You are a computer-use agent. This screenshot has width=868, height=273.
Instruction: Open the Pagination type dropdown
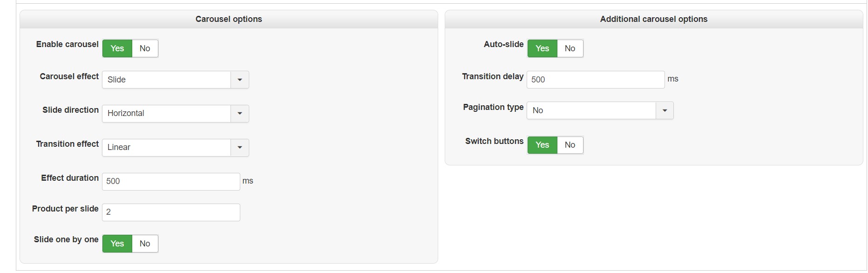coord(600,110)
